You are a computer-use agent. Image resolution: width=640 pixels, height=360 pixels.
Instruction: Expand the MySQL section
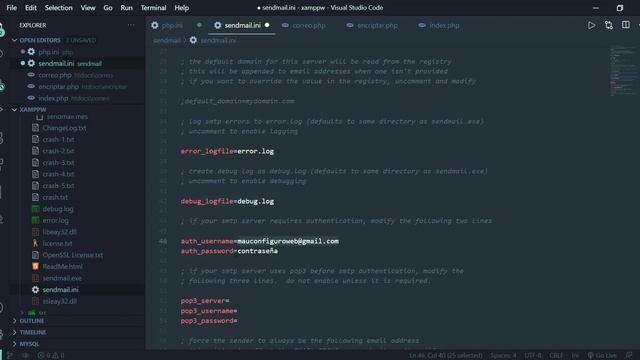point(29,344)
